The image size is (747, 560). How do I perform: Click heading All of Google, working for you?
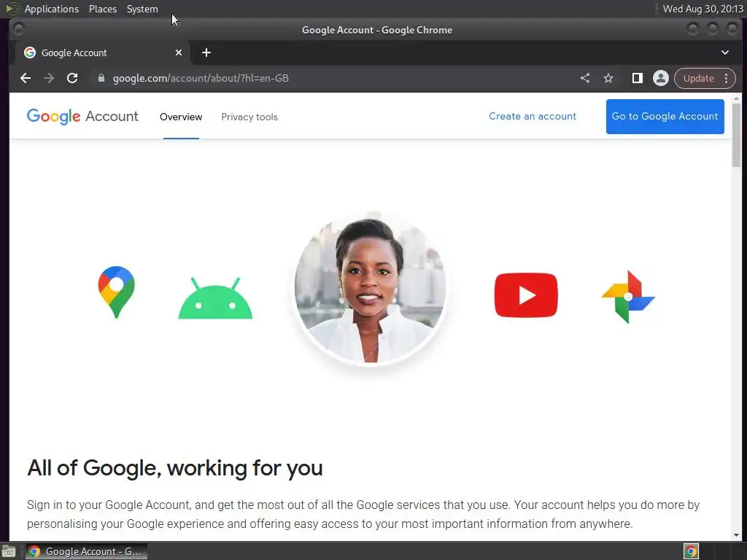tap(175, 468)
